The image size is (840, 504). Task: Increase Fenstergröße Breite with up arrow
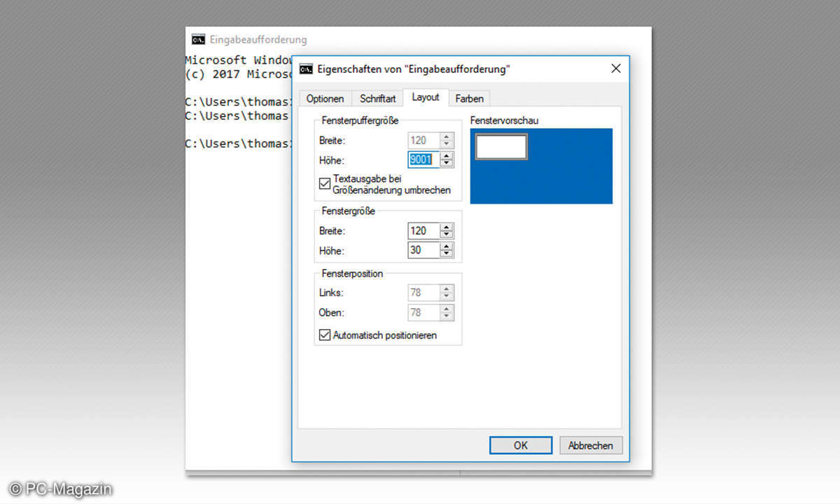pos(447,227)
